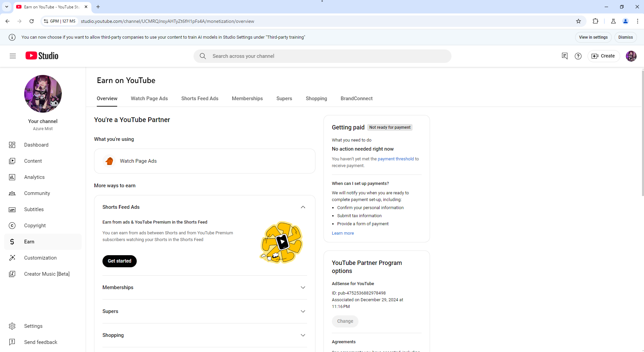The width and height of the screenshot is (644, 352).
Task: Switch to the Supers tab
Action: point(284,99)
